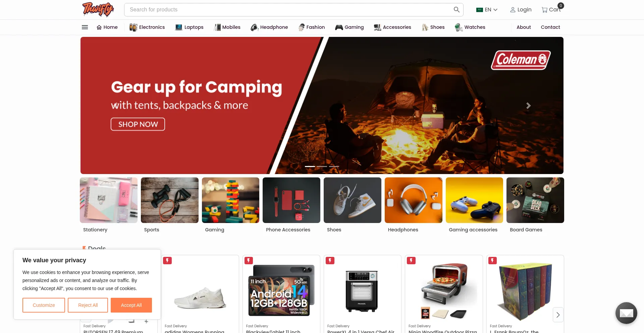Viewport: 644px width, 333px height.
Task: Open the Electronics category menu
Action: click(147, 27)
